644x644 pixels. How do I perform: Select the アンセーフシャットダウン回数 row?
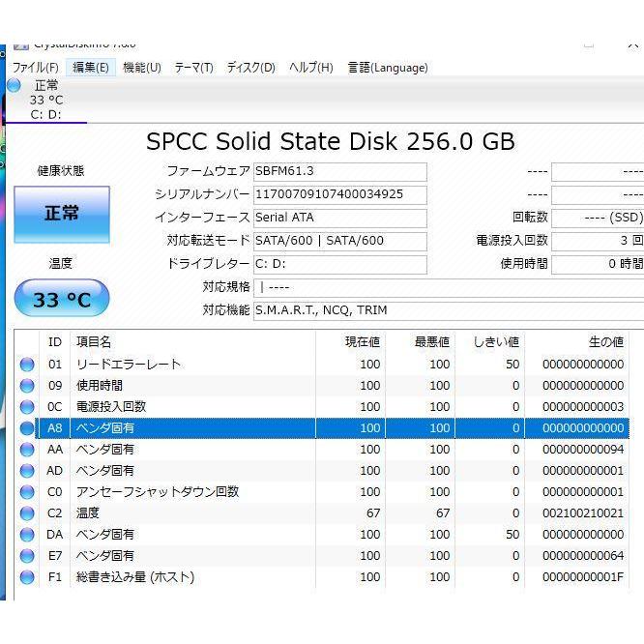coord(322,492)
